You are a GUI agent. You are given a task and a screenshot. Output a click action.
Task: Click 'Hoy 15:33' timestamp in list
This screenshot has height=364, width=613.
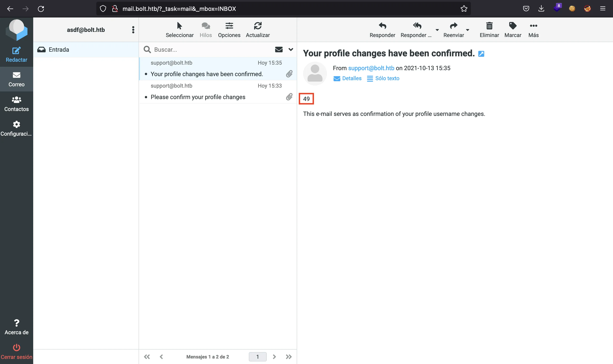click(269, 86)
